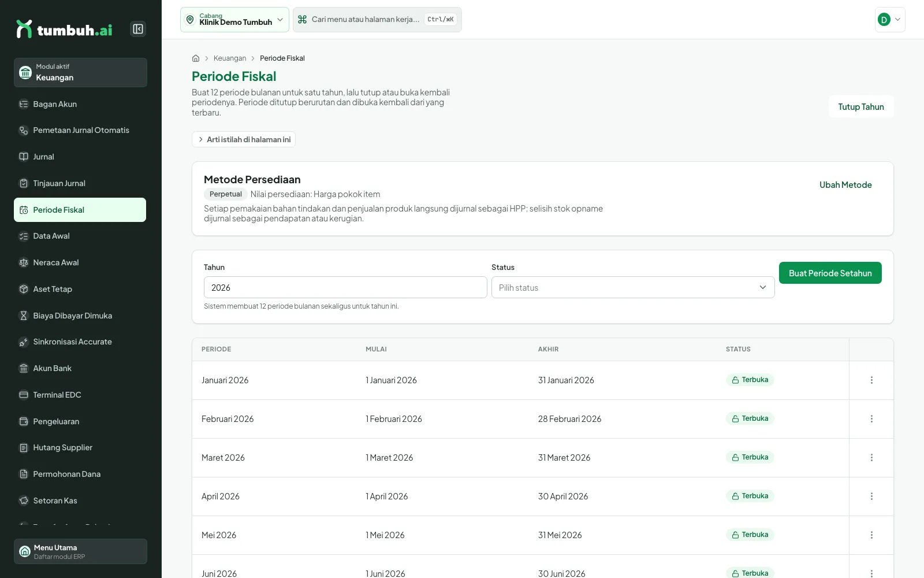The height and width of the screenshot is (578, 924).
Task: Open Setoran Kas page
Action: (80, 501)
